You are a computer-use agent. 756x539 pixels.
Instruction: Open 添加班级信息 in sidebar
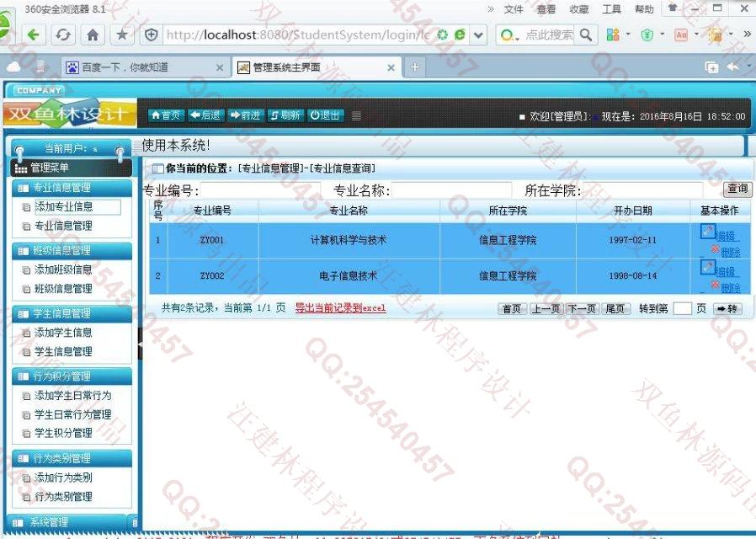63,270
